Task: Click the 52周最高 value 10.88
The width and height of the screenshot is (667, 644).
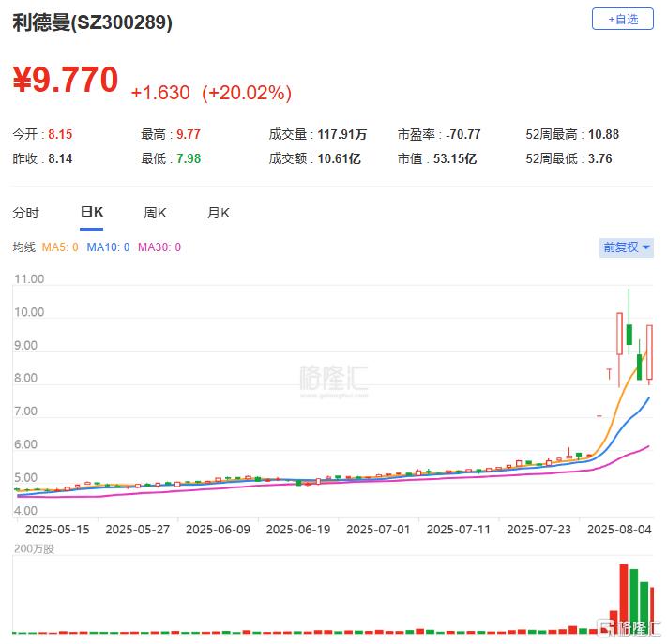Action: coord(603,134)
